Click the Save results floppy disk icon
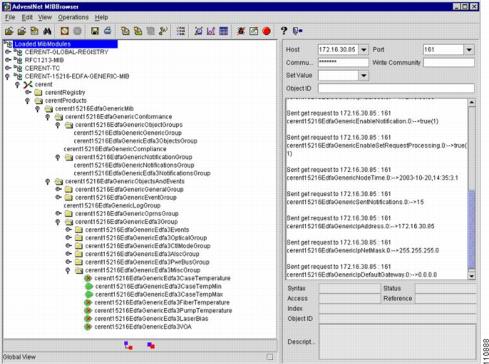 coord(95,31)
